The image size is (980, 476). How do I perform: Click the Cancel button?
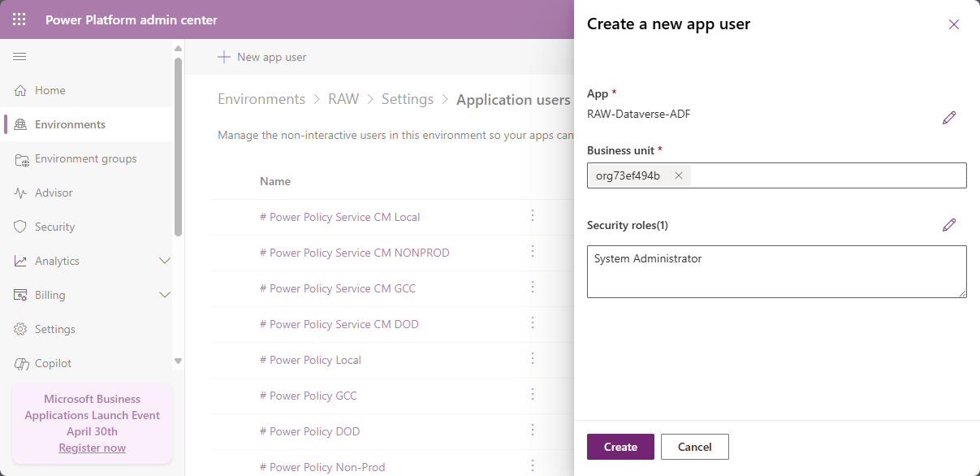pyautogui.click(x=695, y=447)
